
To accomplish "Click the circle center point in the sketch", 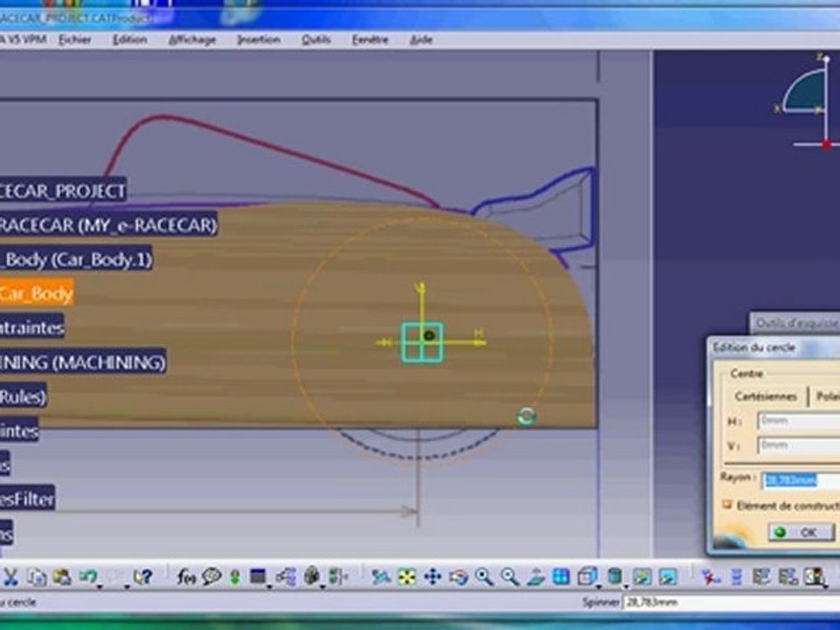I will [429, 336].
